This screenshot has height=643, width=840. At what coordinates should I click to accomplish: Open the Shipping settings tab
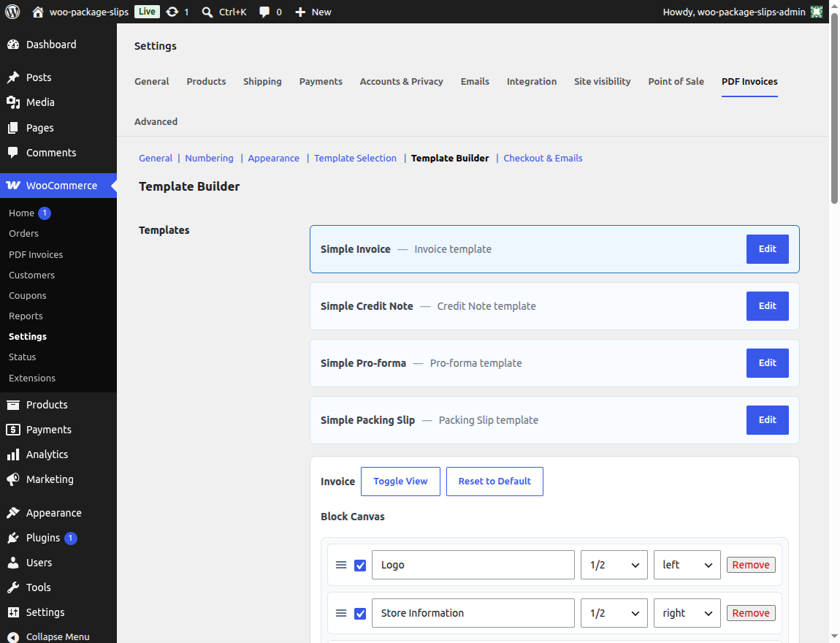pos(262,81)
